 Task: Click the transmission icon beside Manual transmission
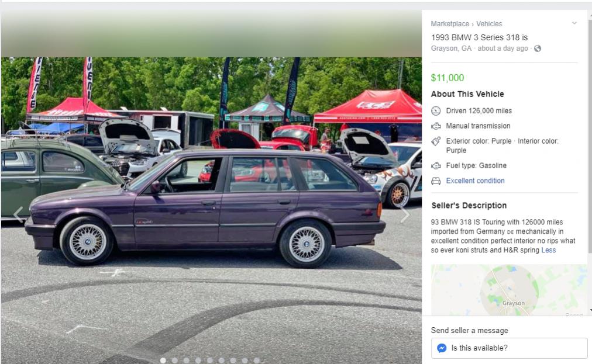pyautogui.click(x=436, y=126)
